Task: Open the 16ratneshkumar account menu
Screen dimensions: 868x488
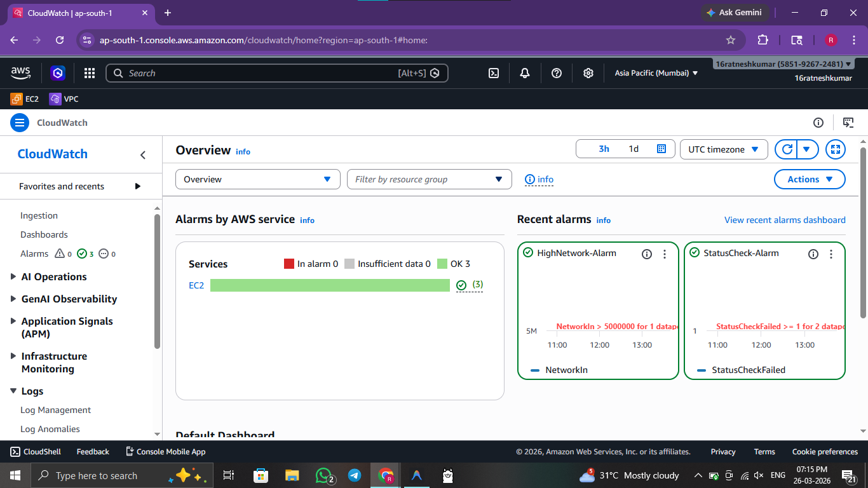Action: point(783,64)
